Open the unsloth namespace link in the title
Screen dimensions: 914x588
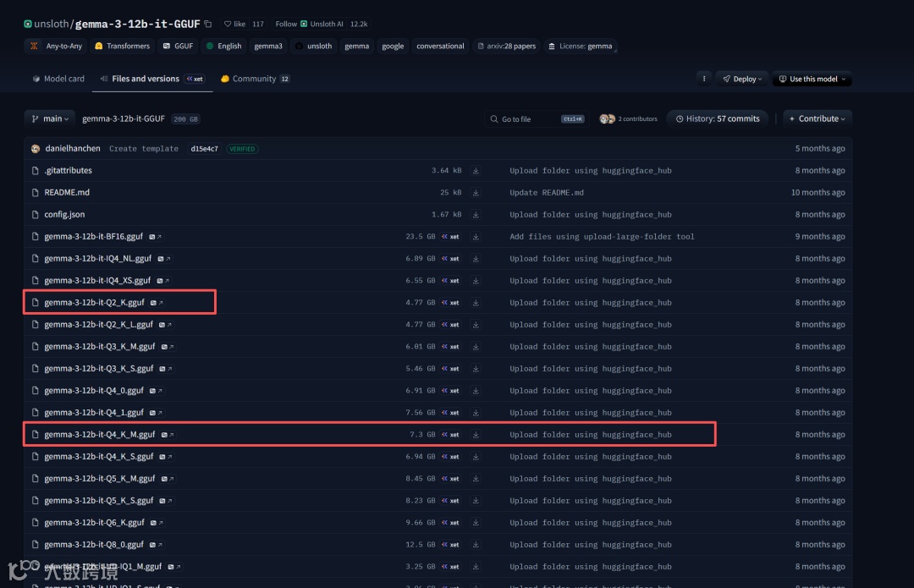52,24
